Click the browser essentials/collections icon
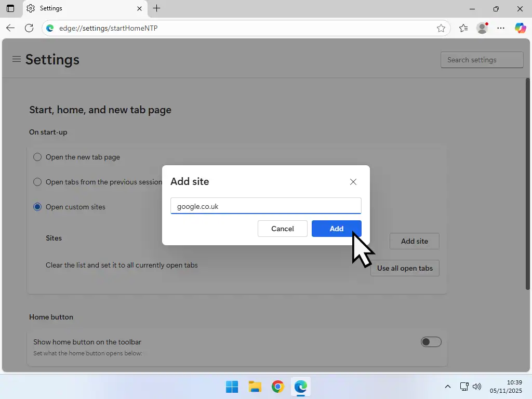 pos(463,28)
